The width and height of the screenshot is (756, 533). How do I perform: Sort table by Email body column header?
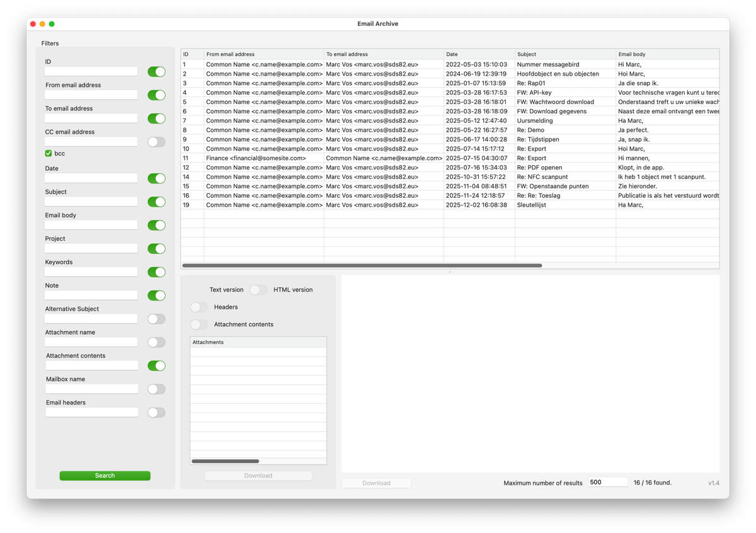pos(668,54)
